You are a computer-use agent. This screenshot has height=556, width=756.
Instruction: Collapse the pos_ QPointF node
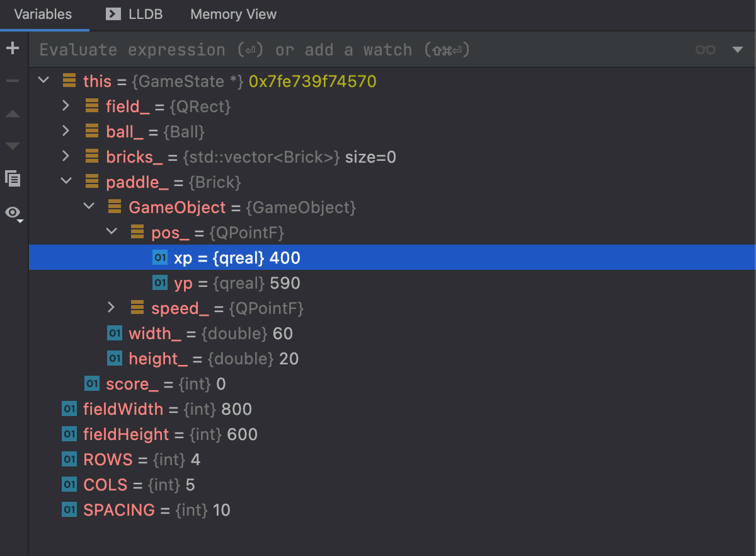tap(112, 232)
